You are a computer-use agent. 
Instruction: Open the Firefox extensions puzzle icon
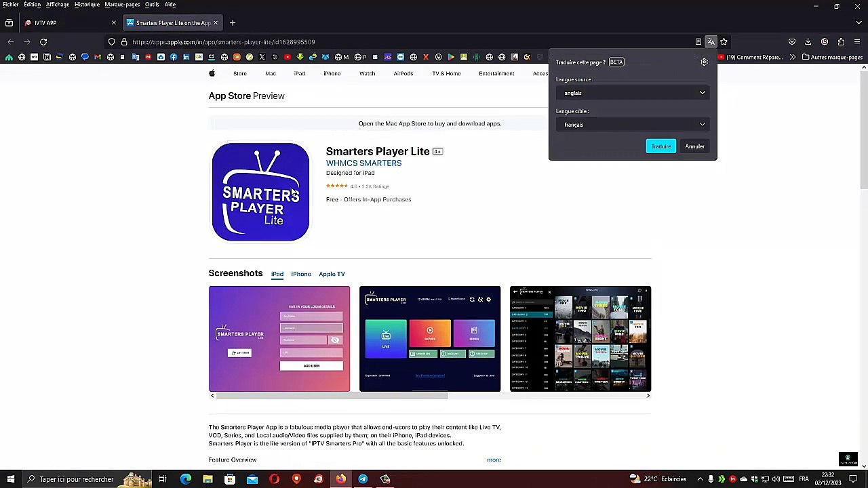tap(841, 42)
